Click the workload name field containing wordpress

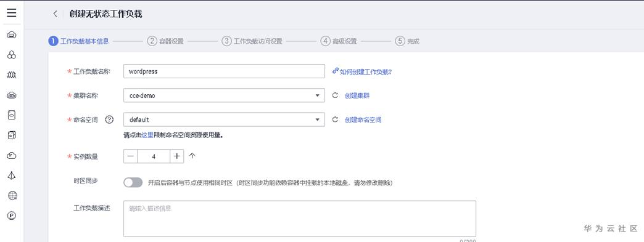click(225, 71)
